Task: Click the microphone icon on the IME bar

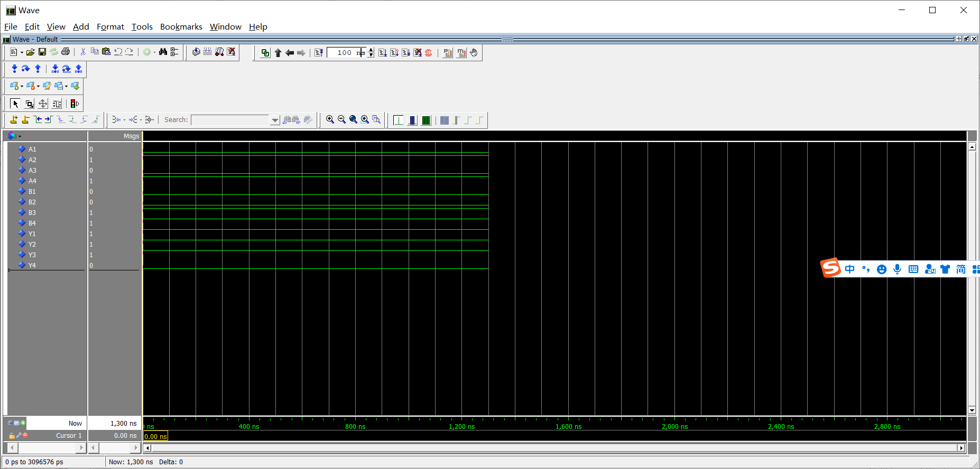Action: coord(898,269)
